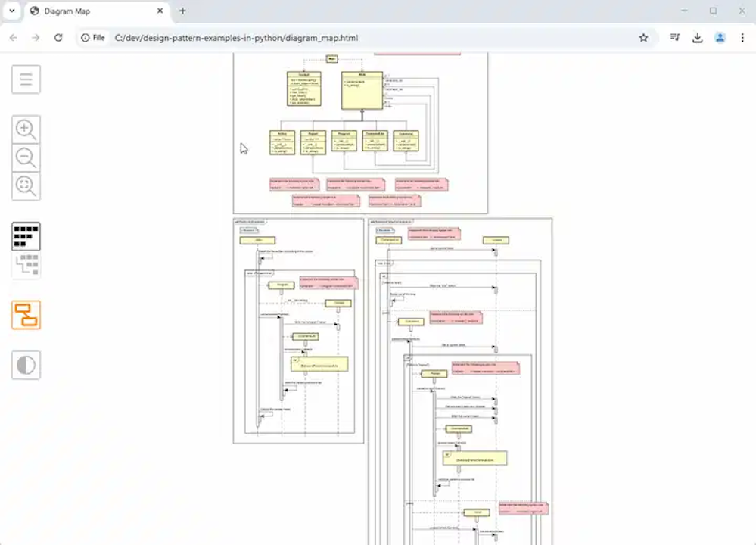Viewport: 756px width, 545px height.
Task: Open the hamburger menu in the sidebar
Action: (26, 79)
